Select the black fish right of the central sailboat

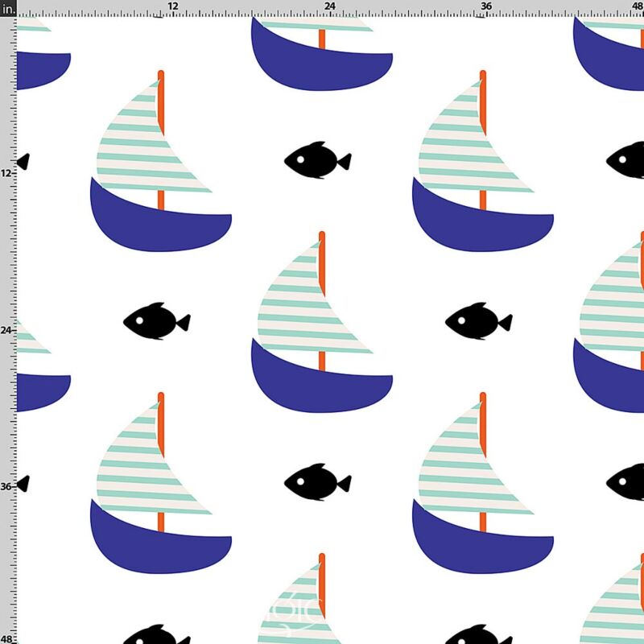(x=478, y=320)
